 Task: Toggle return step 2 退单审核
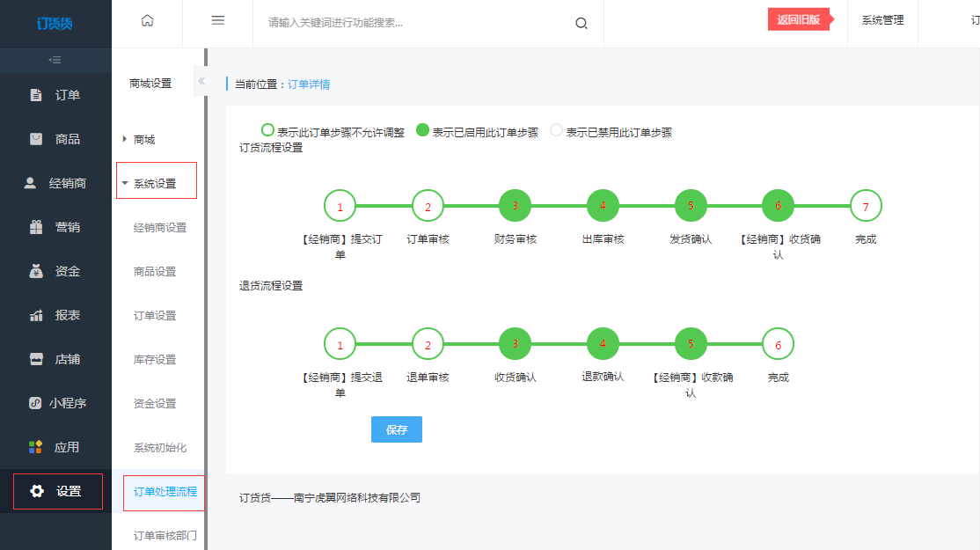pyautogui.click(x=428, y=344)
